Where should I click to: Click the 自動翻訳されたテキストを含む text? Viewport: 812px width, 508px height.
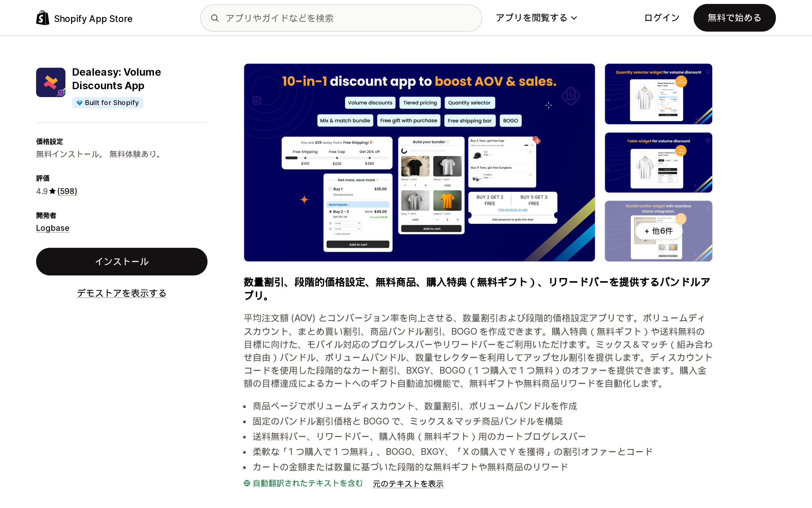pos(308,483)
